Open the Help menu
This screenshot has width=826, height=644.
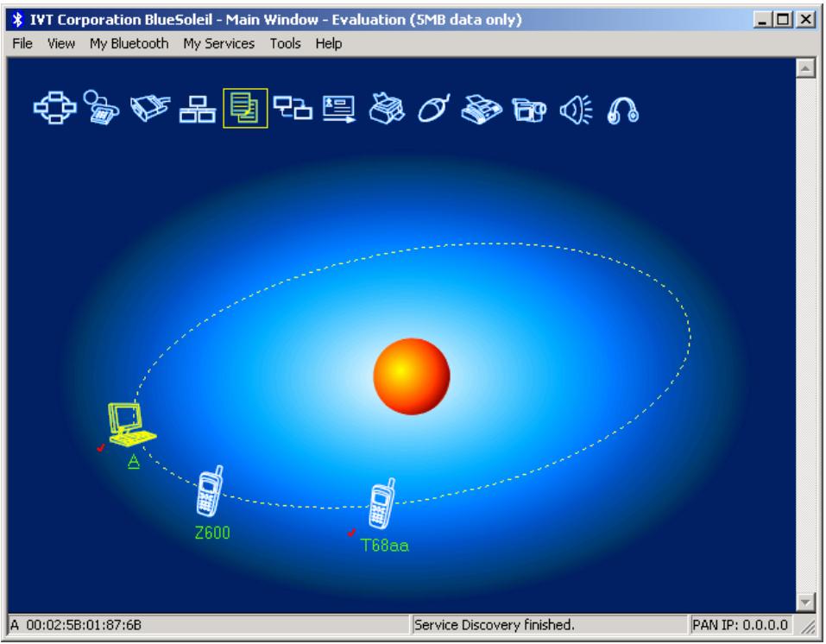(329, 43)
